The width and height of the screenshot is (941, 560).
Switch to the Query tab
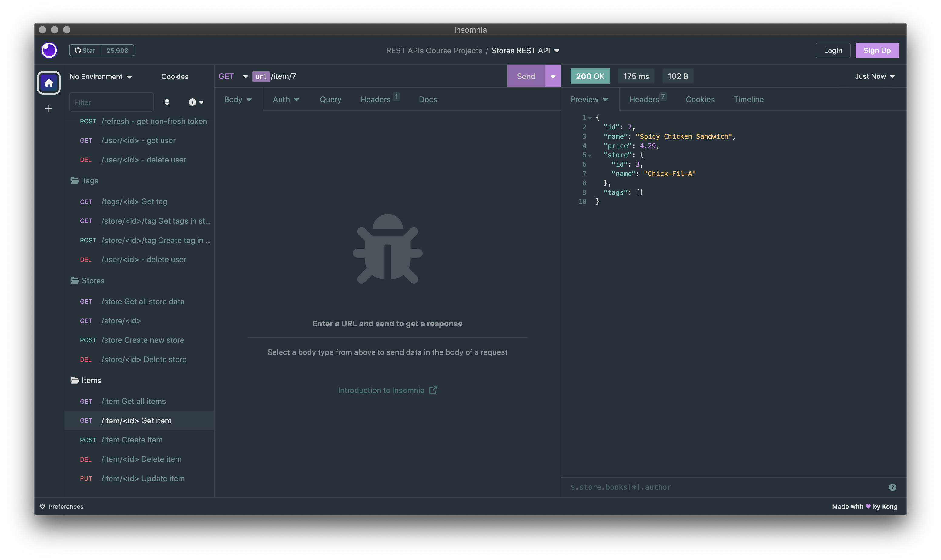(330, 99)
